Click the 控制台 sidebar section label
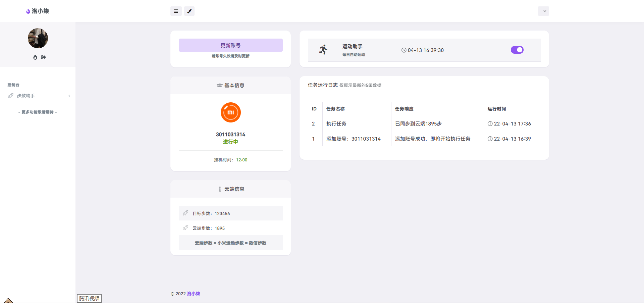Viewport: 644px width, 303px height. (13, 85)
